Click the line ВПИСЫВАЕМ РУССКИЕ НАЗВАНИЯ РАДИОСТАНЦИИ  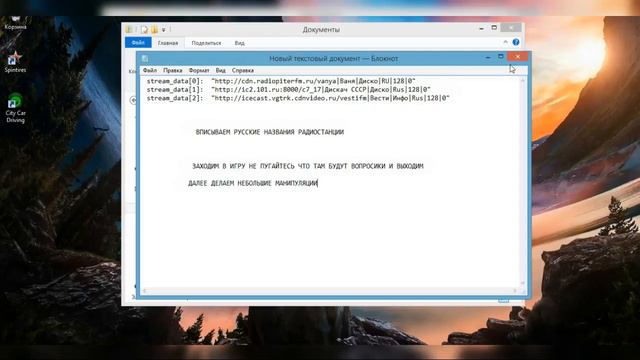click(x=270, y=132)
